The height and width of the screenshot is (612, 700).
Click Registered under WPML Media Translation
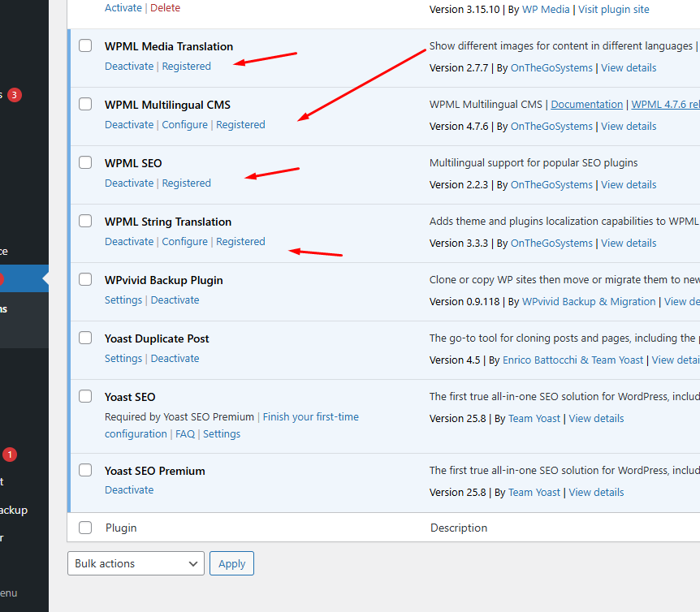(186, 66)
